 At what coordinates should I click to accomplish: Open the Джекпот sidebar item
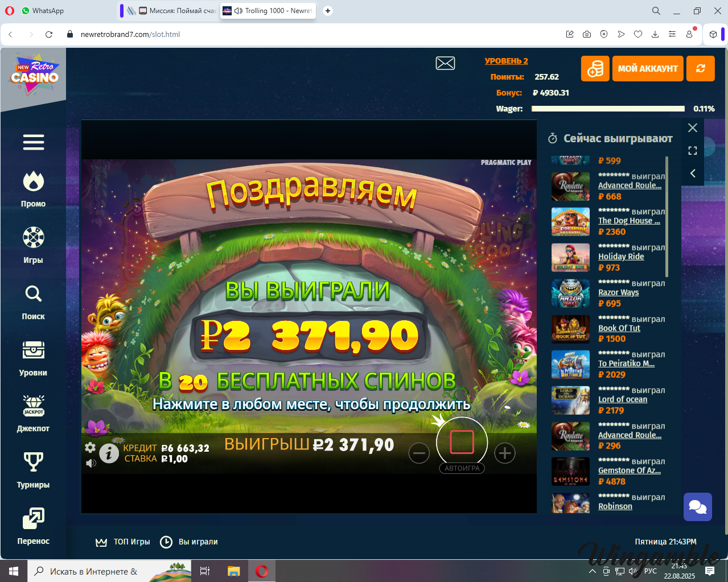click(34, 413)
